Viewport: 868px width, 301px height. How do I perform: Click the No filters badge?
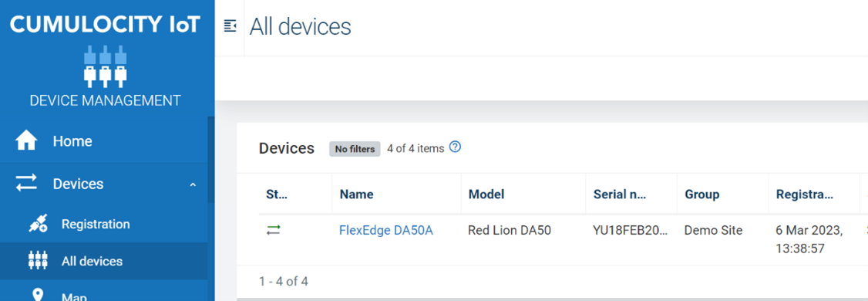click(x=355, y=148)
